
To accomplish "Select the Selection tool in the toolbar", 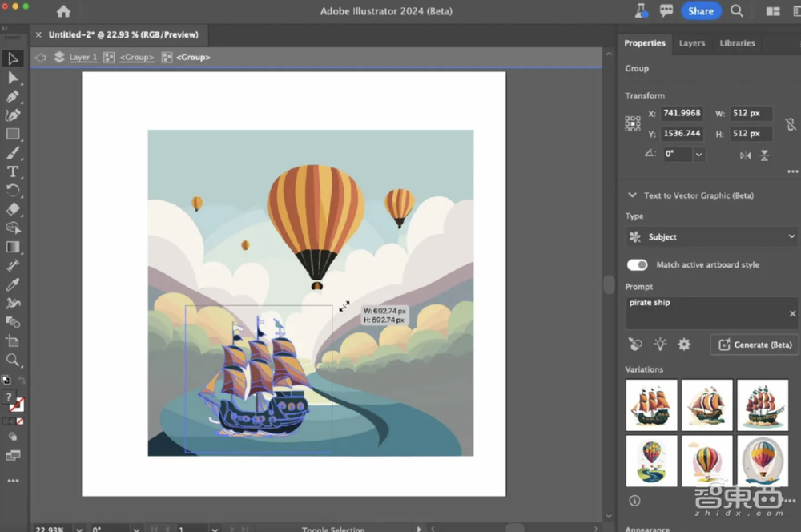I will [12, 58].
